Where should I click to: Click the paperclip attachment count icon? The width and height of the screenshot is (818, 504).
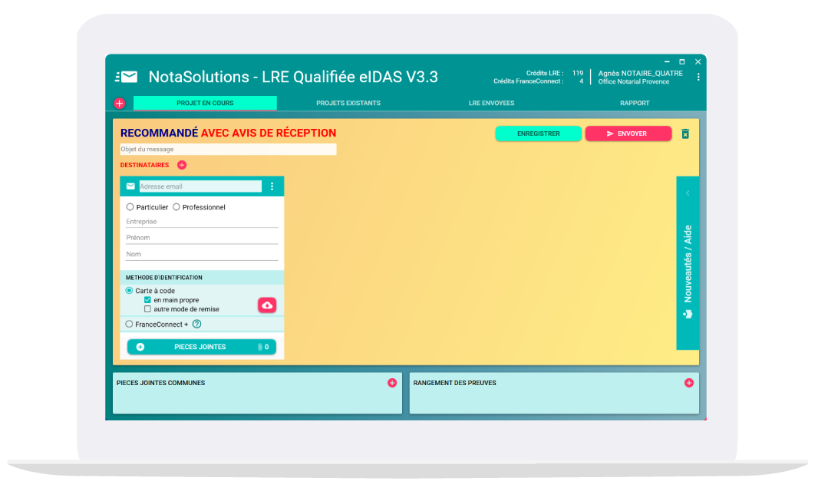[x=260, y=347]
